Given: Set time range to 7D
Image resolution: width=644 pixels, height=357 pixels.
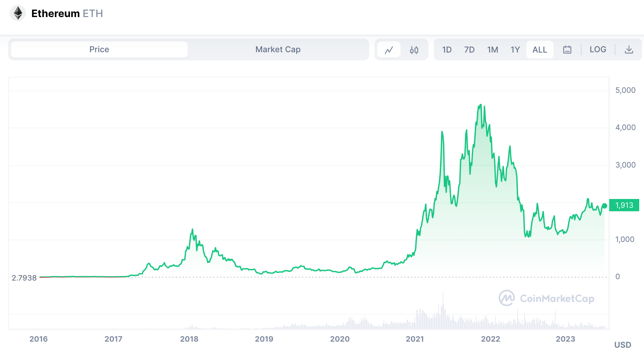Looking at the screenshot, I should (x=469, y=50).
